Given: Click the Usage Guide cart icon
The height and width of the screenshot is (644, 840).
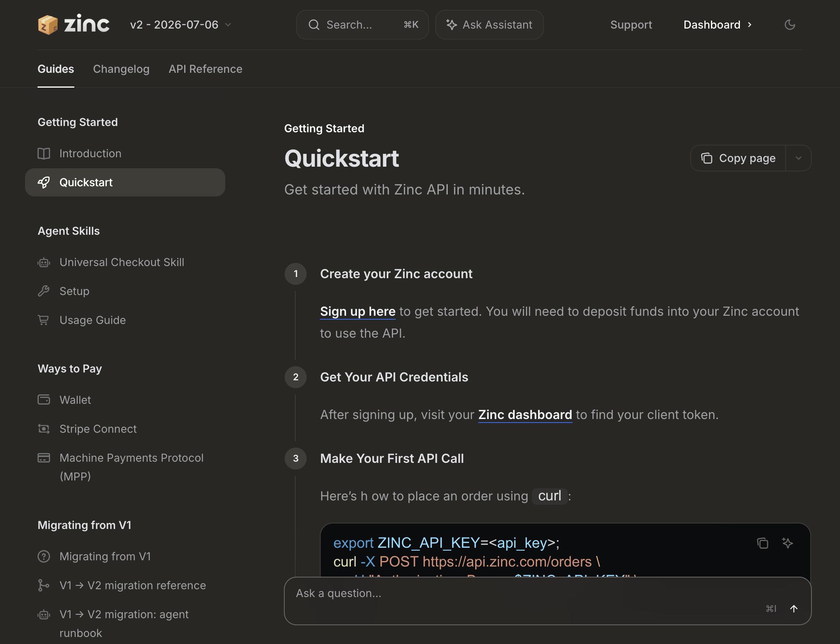Looking at the screenshot, I should (44, 320).
